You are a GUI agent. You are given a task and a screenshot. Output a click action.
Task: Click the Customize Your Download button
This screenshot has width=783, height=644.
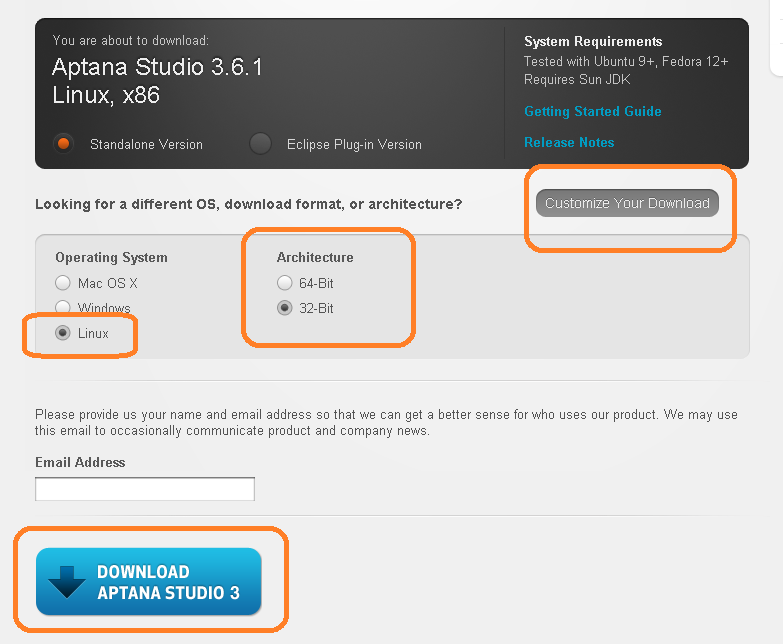[627, 203]
